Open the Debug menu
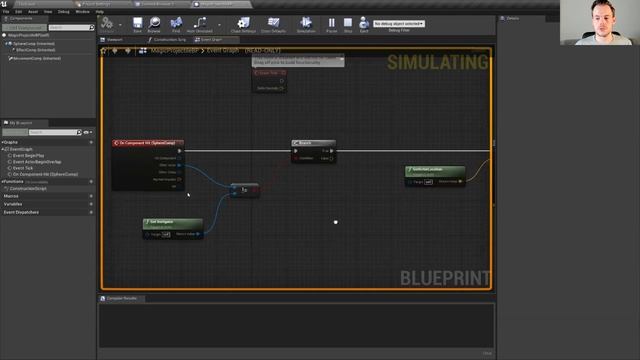The width and height of the screenshot is (640, 360). pyautogui.click(x=64, y=12)
